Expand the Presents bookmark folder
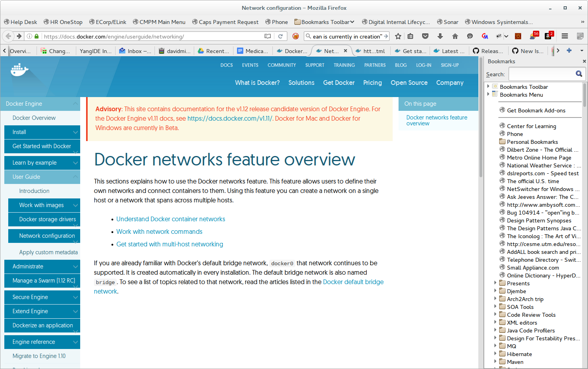 click(495, 283)
